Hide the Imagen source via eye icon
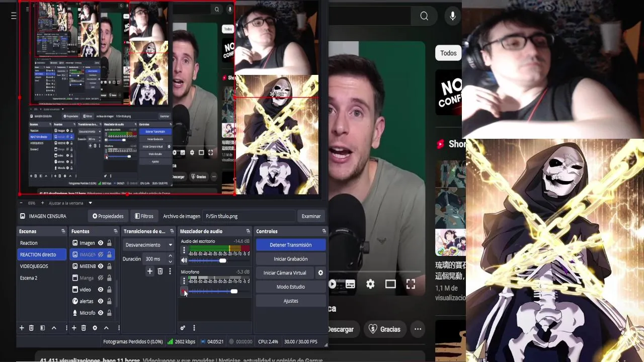 pyautogui.click(x=101, y=243)
